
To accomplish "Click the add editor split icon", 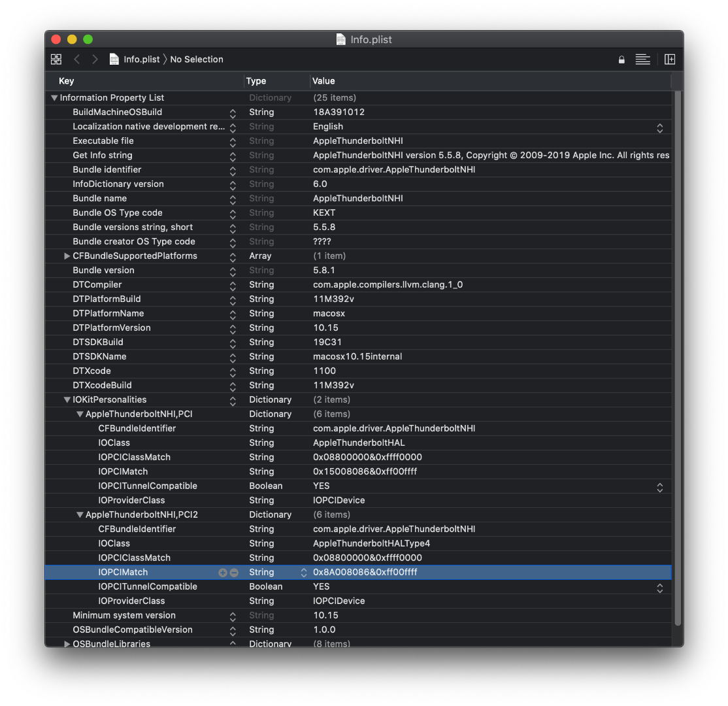I will [670, 59].
